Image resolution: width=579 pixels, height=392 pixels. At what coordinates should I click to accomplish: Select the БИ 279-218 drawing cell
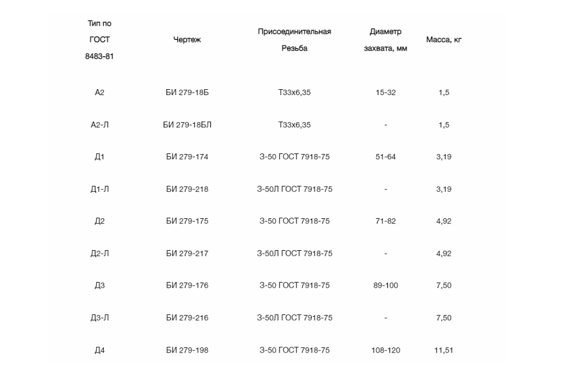pos(186,189)
